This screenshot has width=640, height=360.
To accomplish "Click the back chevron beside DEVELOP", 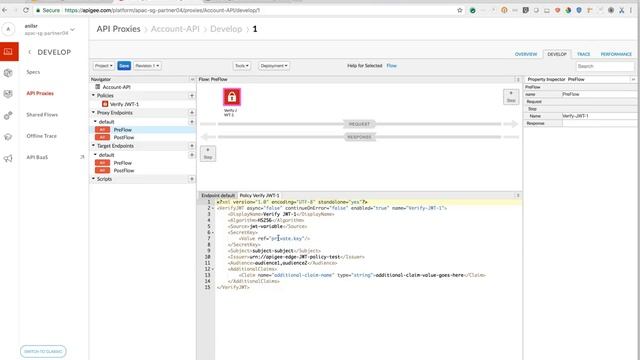I will click(29, 52).
